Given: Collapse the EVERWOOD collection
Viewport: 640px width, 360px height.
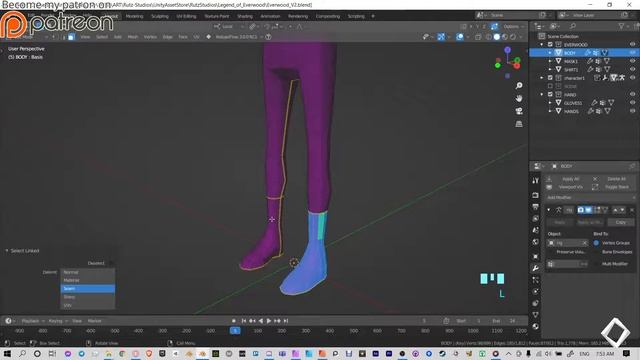Looking at the screenshot, I should (542, 44).
